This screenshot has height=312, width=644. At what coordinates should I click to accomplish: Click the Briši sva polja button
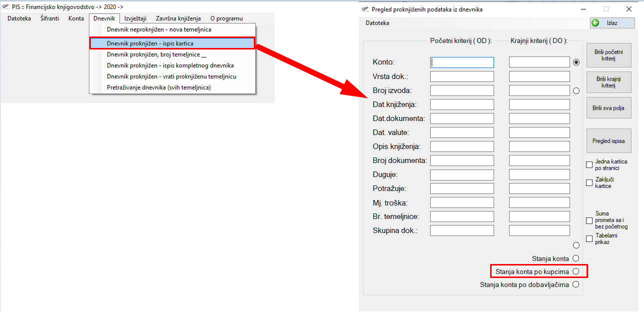tap(608, 107)
